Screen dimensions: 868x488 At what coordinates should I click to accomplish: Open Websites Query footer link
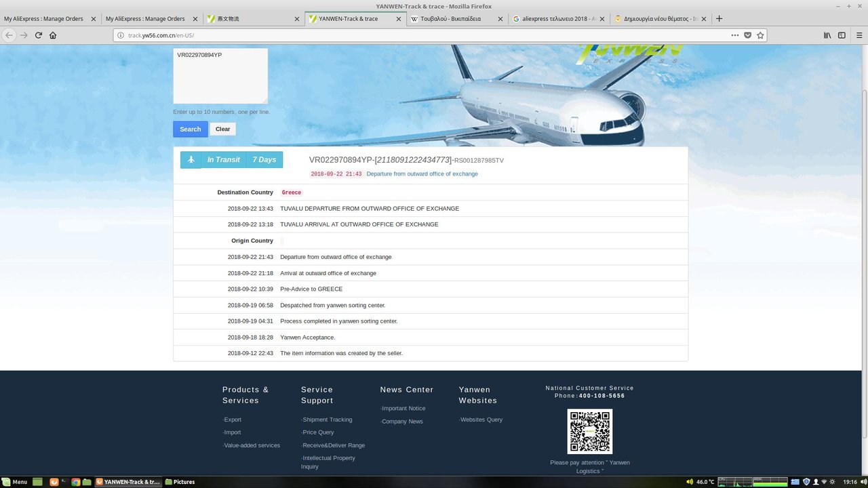click(x=481, y=420)
